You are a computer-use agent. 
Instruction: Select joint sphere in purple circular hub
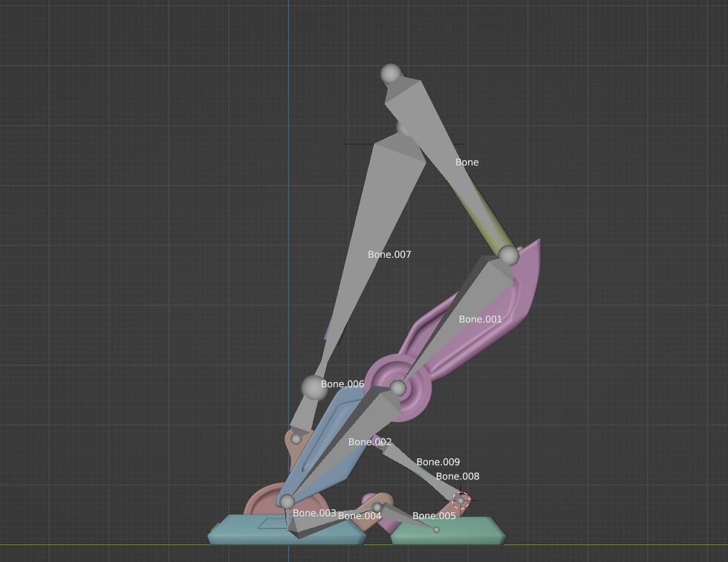click(x=398, y=388)
